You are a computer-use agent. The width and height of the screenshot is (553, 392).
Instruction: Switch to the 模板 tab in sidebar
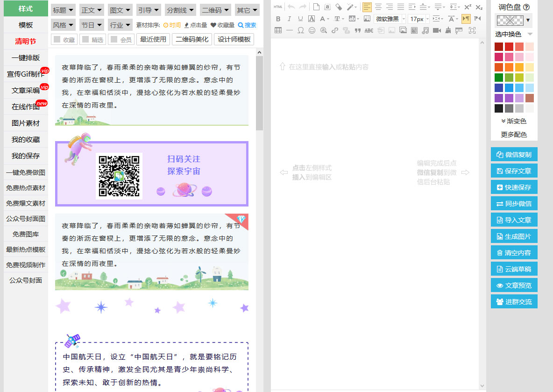(26, 25)
